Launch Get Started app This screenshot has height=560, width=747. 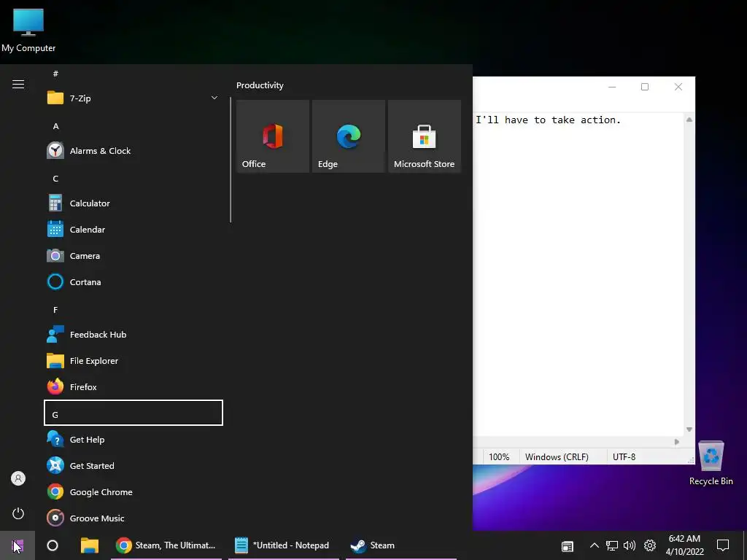[x=133, y=465]
